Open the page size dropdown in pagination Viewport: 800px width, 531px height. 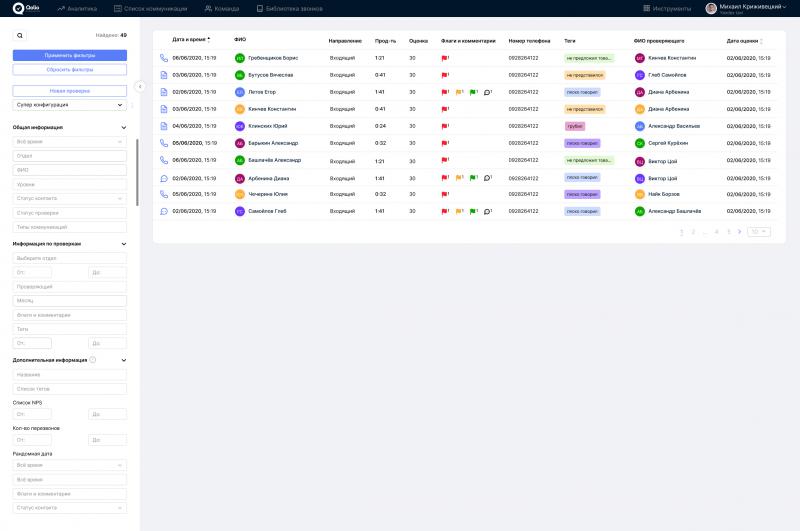click(759, 232)
